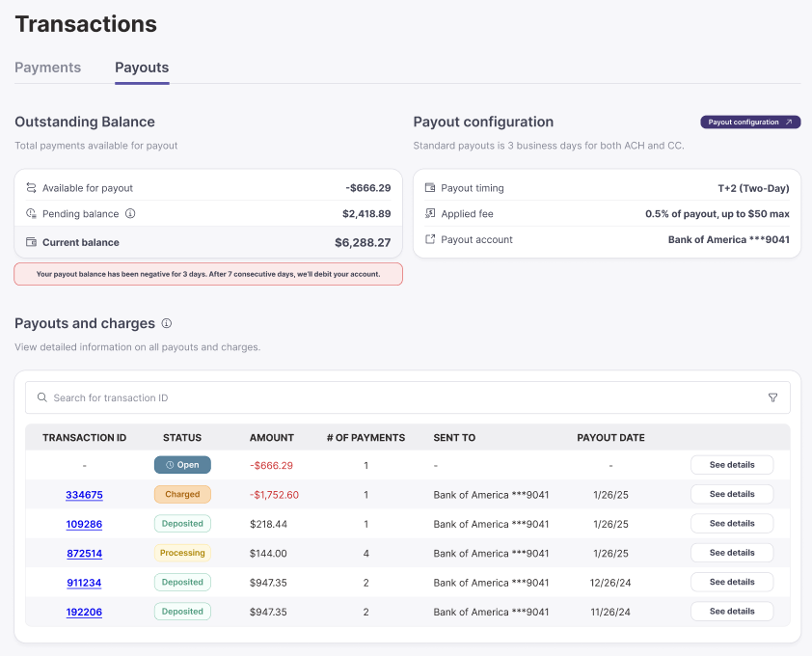Select the Payouts tab

[142, 68]
